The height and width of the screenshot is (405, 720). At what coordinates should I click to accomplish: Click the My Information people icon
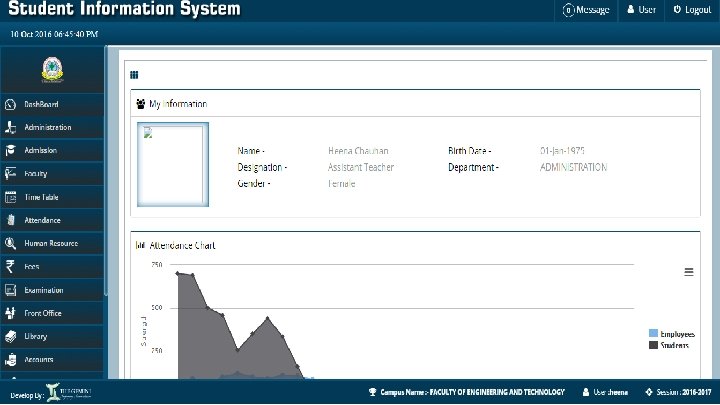click(141, 104)
